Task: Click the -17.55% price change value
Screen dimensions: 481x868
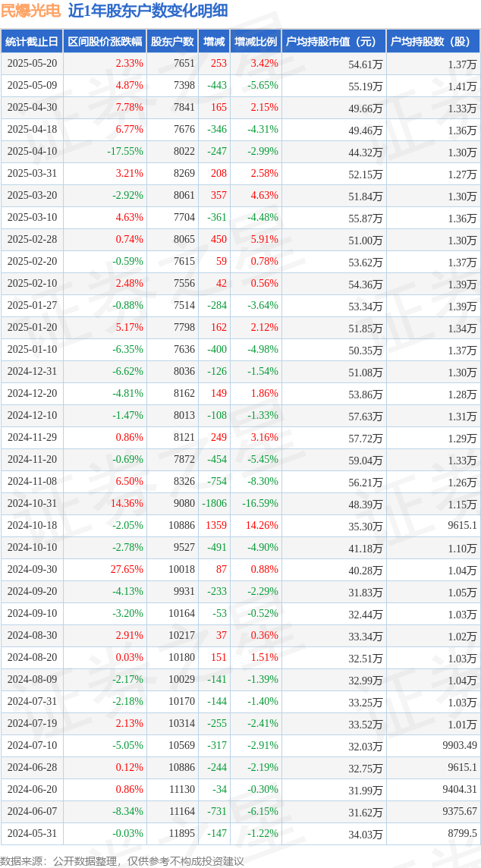Action: click(125, 152)
